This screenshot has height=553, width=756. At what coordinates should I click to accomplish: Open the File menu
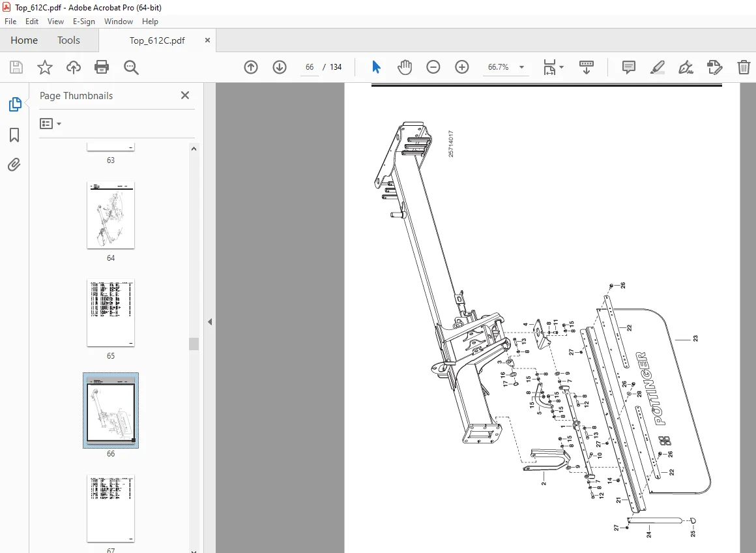(x=10, y=22)
